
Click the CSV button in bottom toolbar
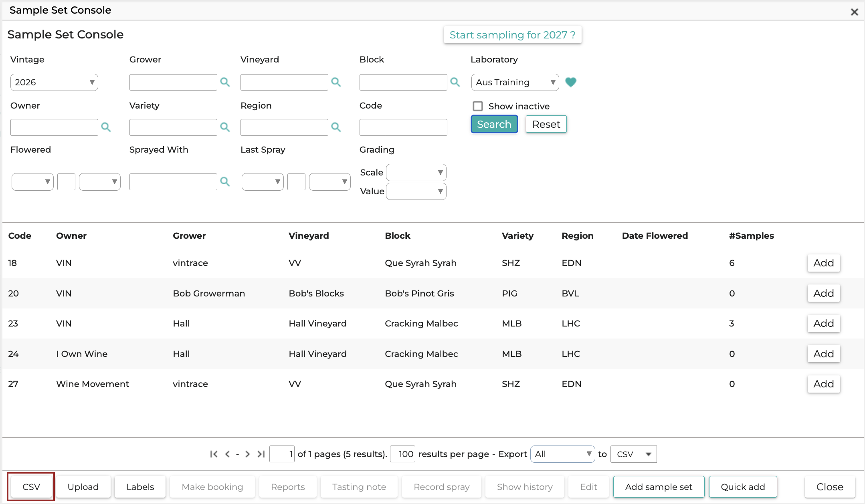[31, 487]
